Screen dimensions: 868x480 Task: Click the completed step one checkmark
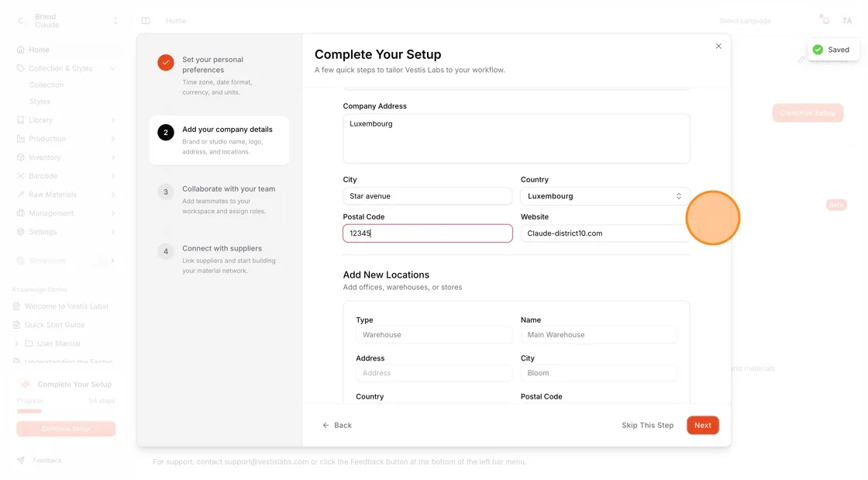[166, 63]
